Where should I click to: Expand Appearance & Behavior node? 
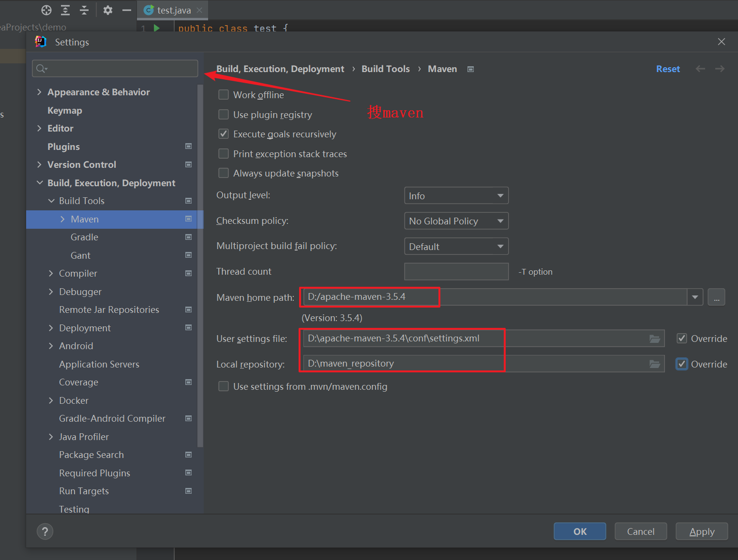(x=39, y=92)
